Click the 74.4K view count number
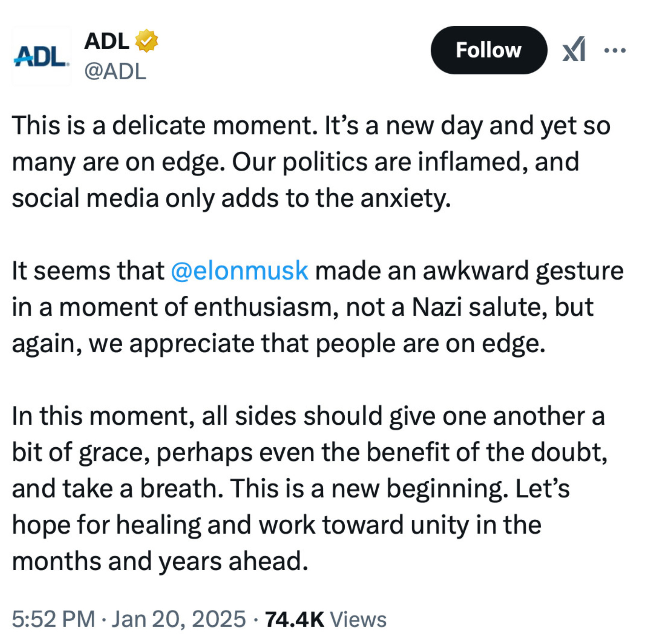This screenshot has height=644, width=646. pyautogui.click(x=295, y=619)
